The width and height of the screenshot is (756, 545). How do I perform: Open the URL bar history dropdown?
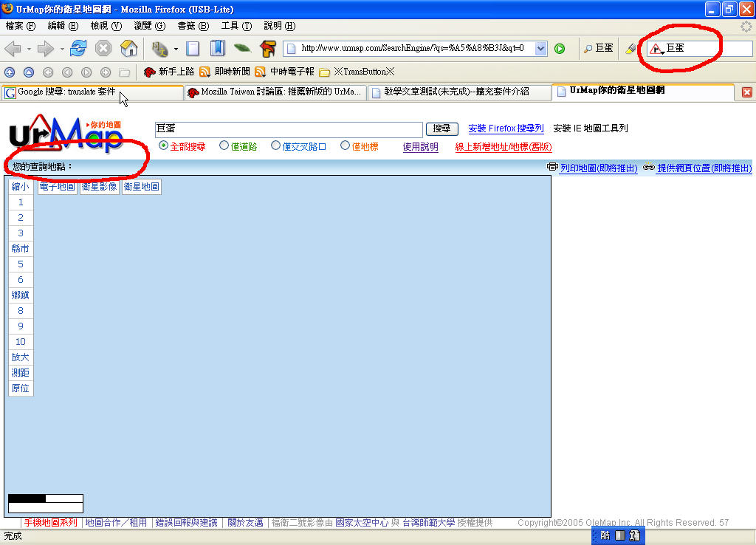click(x=541, y=48)
